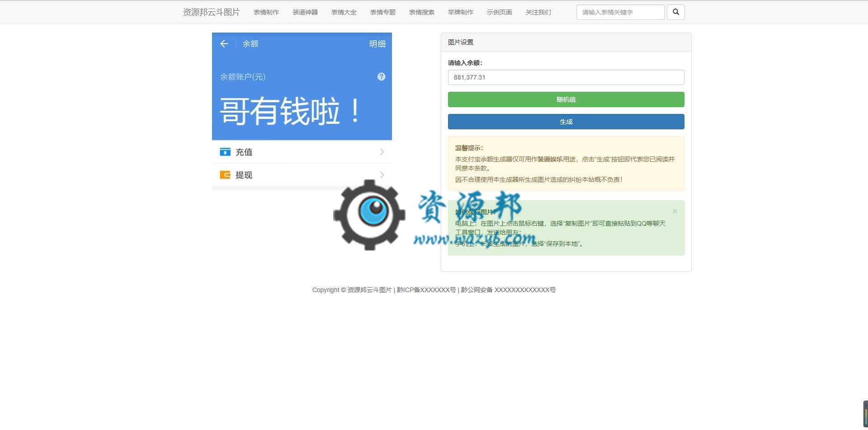Click the 余额 title in blue header

point(250,44)
